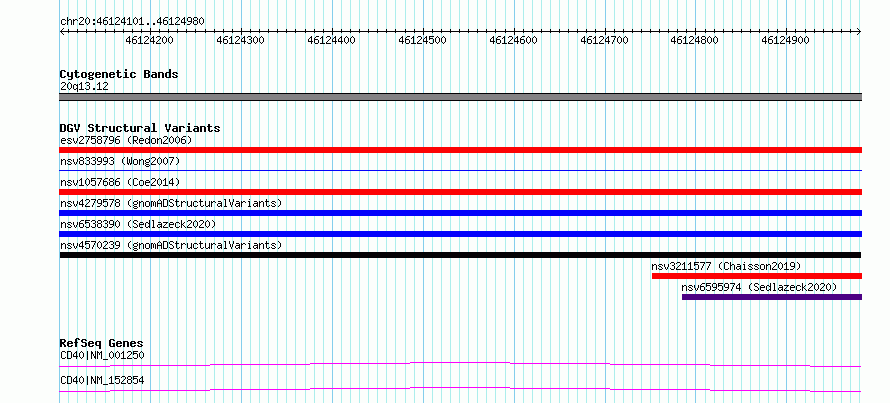Click blue bar under nsv4279578

click(x=461, y=213)
